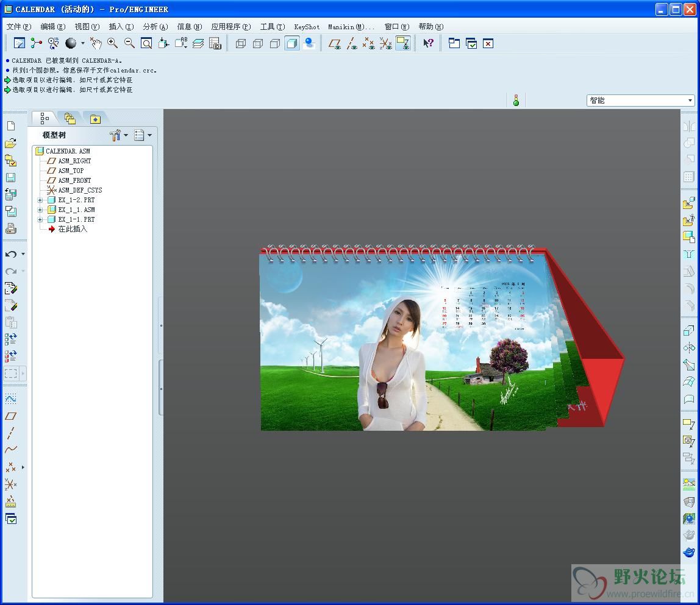
Task: Switch to the Folder Browser navigator tab
Action: click(70, 118)
